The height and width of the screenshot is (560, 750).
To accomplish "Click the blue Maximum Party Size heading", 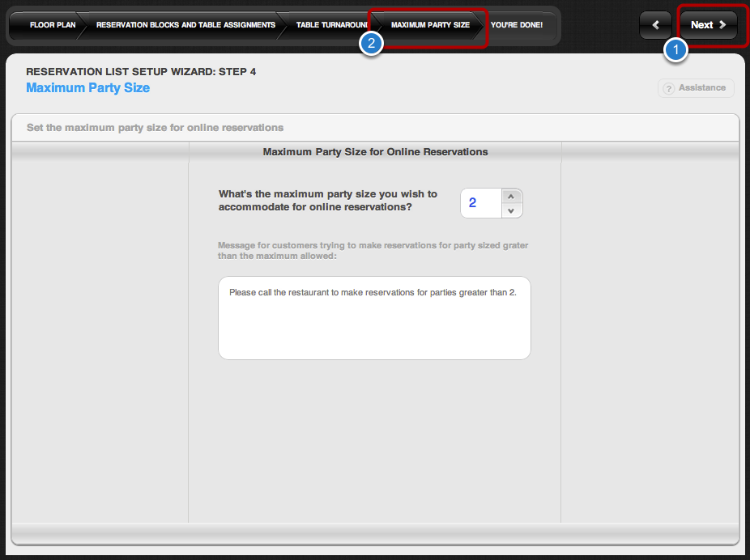I will (87, 87).
